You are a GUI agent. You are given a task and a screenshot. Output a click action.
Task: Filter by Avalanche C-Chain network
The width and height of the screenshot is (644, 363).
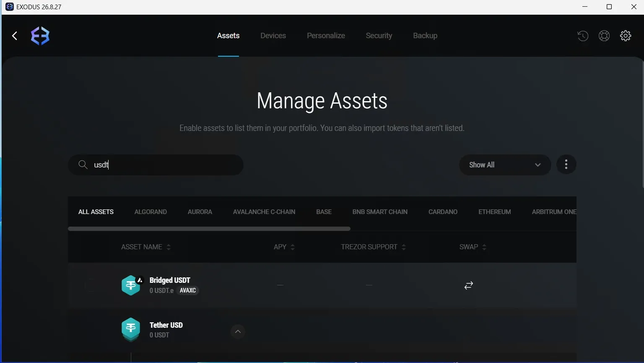click(264, 212)
